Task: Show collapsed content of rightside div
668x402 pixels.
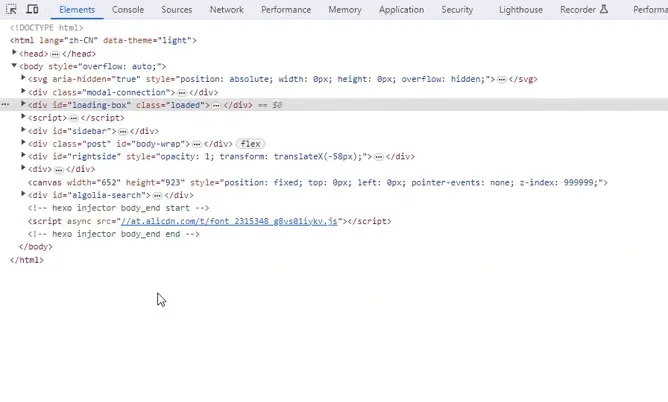Action: 379,157
